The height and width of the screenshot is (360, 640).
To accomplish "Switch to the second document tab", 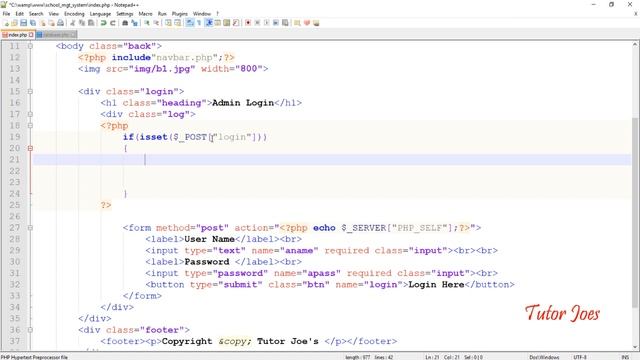I will pyautogui.click(x=56, y=35).
